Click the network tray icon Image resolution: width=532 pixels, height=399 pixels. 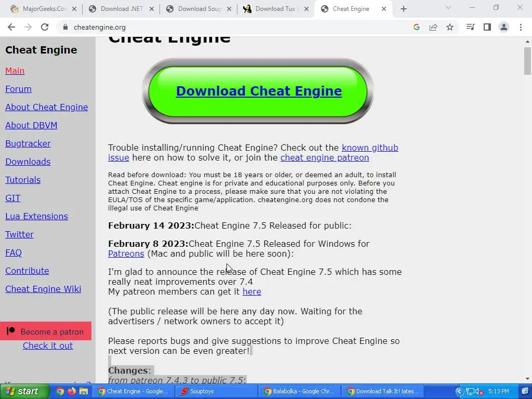coord(470,391)
